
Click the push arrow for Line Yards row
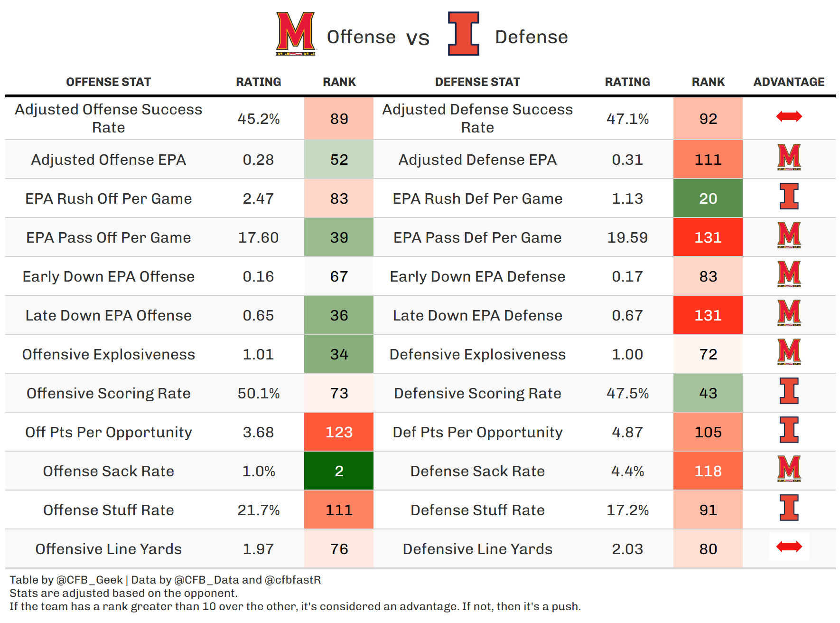789,547
